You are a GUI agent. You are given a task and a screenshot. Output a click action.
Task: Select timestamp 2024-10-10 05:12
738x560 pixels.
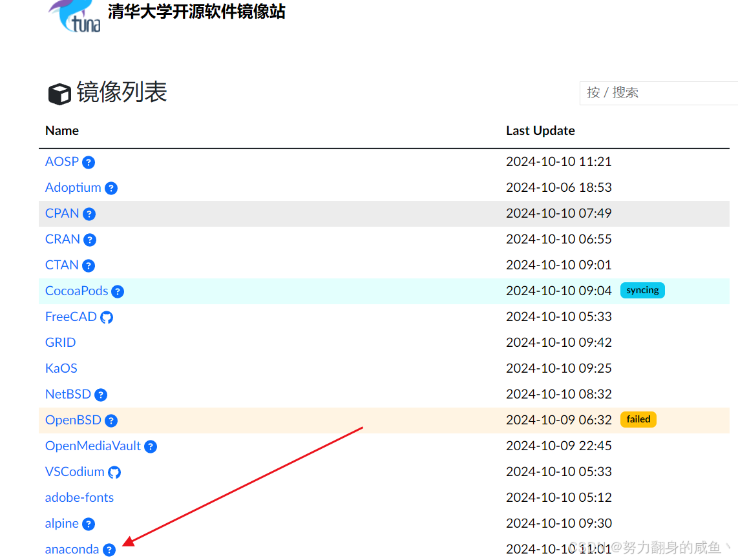click(559, 497)
